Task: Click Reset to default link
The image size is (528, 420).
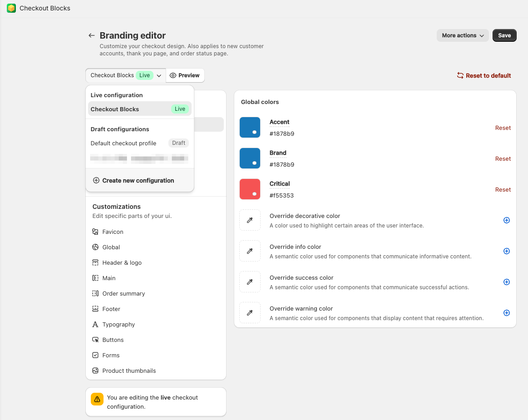Action: click(484, 76)
